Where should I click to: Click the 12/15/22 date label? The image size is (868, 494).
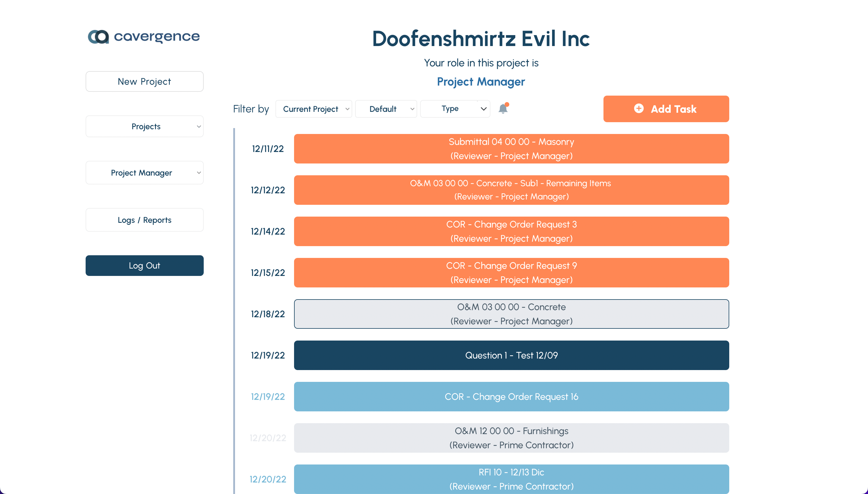coord(268,273)
